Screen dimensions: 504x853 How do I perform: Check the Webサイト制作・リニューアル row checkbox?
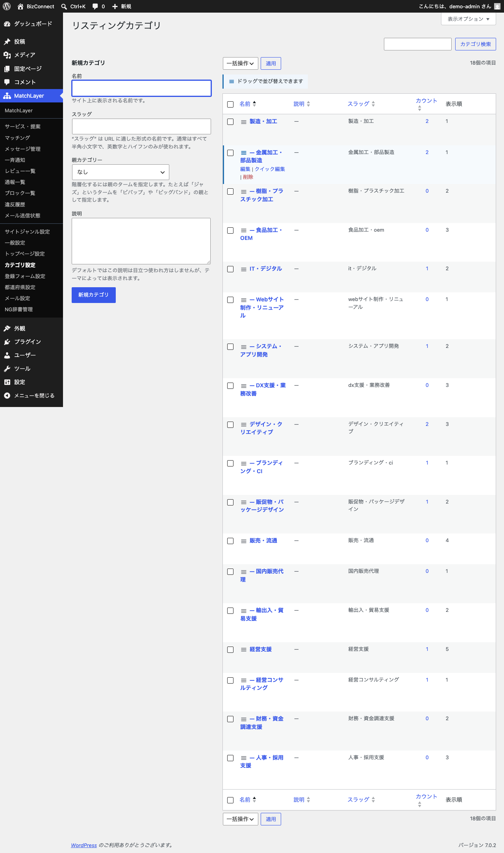[x=230, y=300]
